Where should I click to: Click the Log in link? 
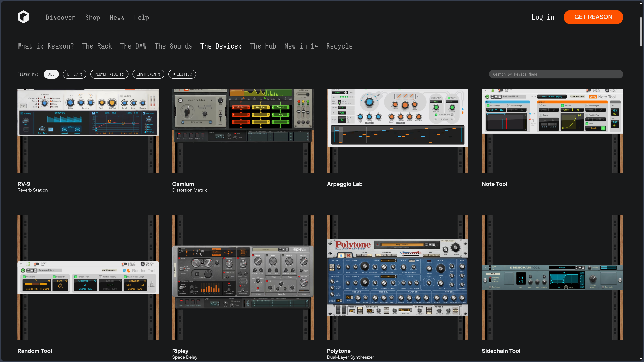(x=543, y=17)
